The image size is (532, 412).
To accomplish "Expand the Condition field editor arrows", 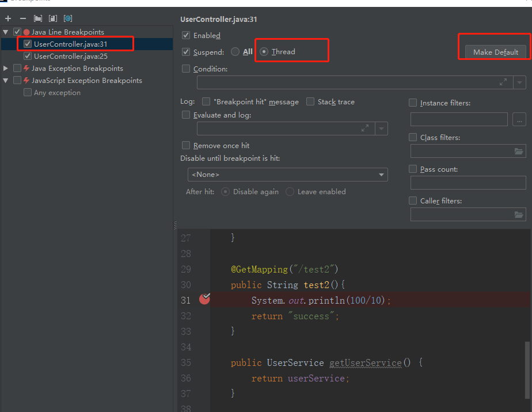I will click(x=503, y=82).
